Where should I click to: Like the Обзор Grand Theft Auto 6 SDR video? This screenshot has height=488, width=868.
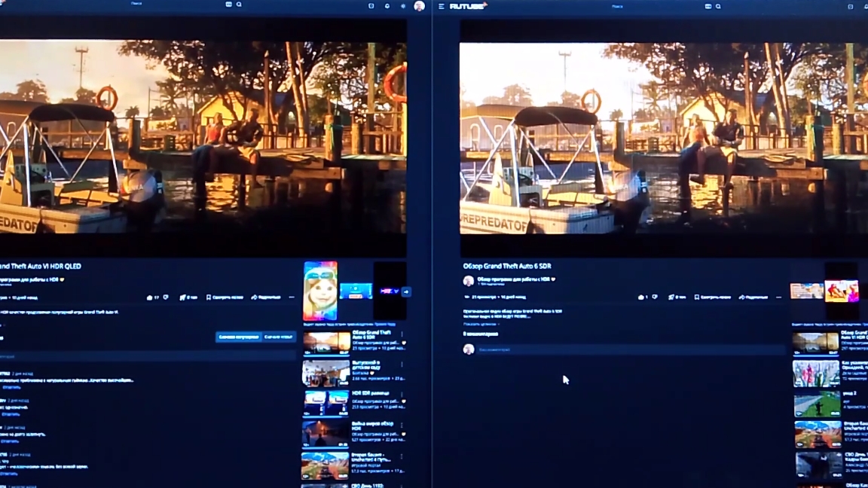[643, 297]
